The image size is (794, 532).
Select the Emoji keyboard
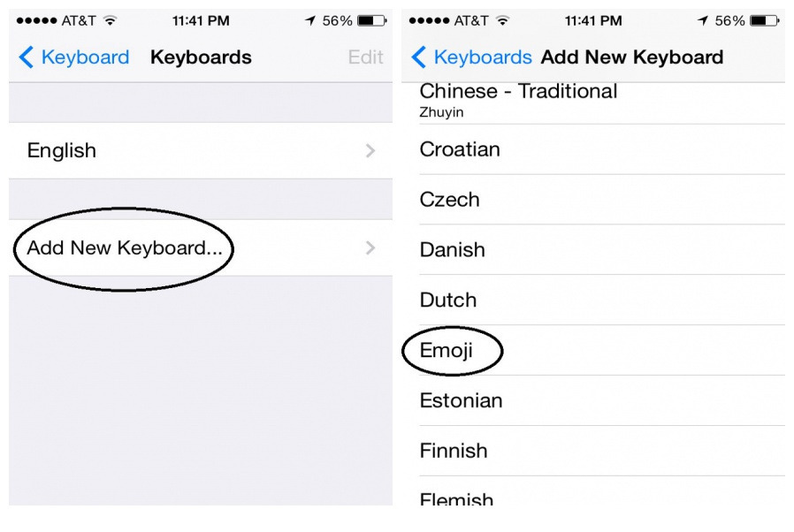click(x=447, y=351)
